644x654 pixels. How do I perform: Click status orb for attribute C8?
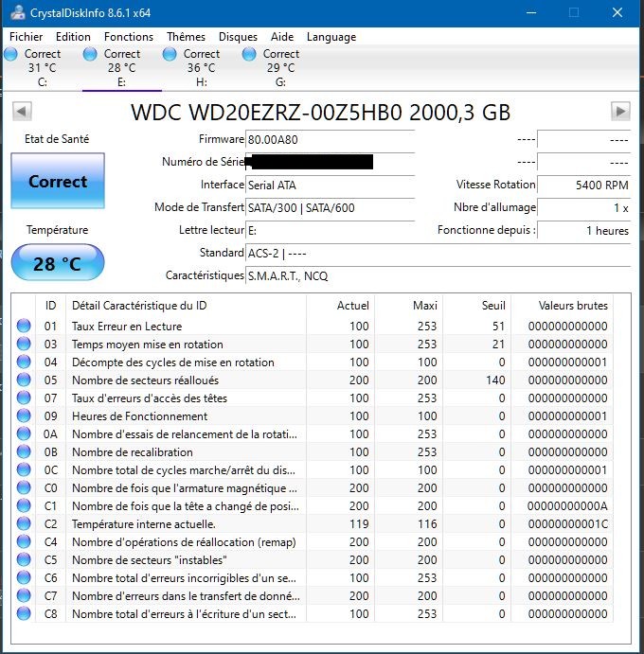click(24, 613)
